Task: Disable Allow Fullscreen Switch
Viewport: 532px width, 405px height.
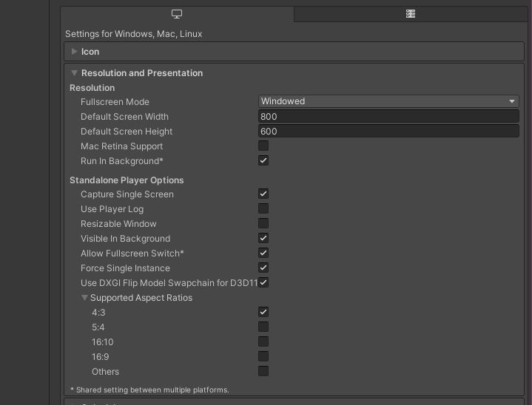Action: 263,253
